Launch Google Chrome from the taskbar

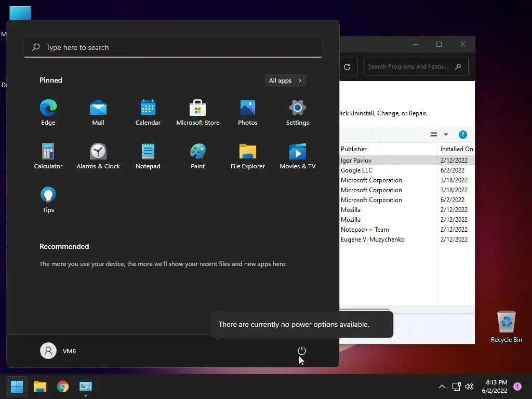point(63,387)
